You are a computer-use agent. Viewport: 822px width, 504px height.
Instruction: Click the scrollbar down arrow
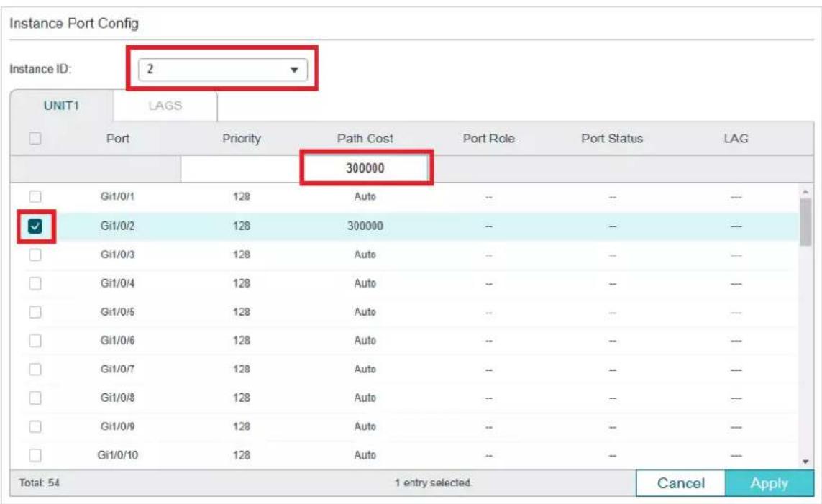[805, 462]
